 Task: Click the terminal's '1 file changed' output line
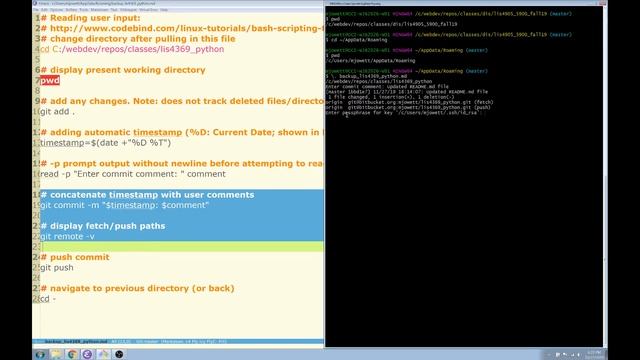coord(390,97)
